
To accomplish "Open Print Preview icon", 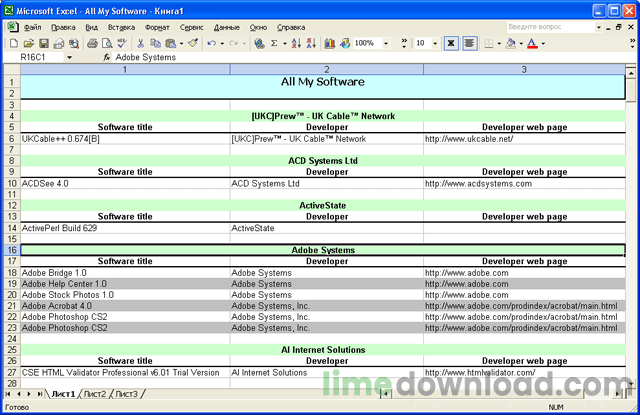I will click(x=107, y=43).
